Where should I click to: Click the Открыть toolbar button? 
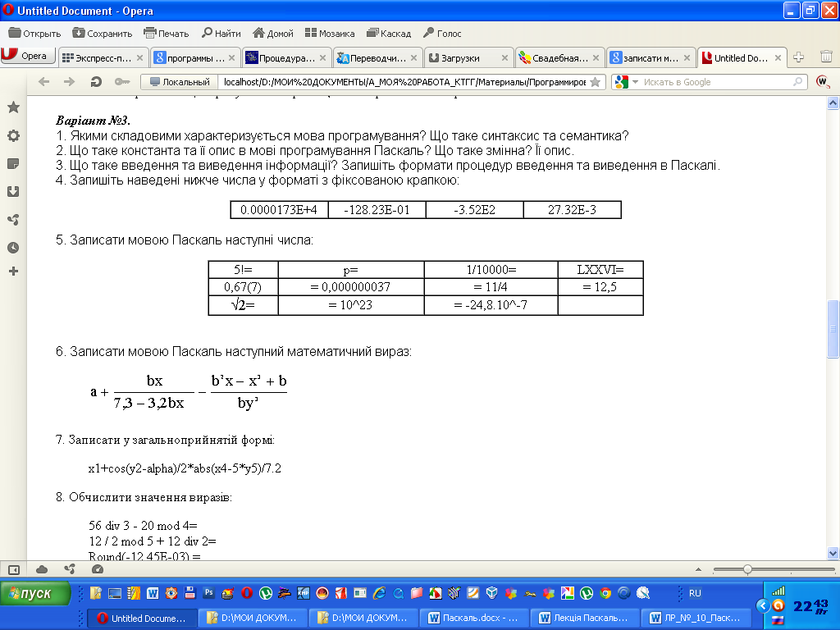(34, 33)
